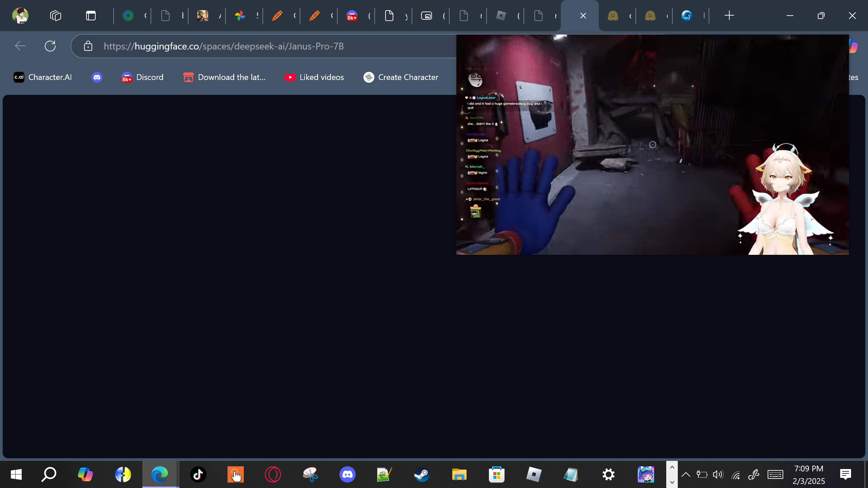Image resolution: width=868 pixels, height=488 pixels.
Task: Click the picture-in-picture game stream video
Action: point(652,145)
